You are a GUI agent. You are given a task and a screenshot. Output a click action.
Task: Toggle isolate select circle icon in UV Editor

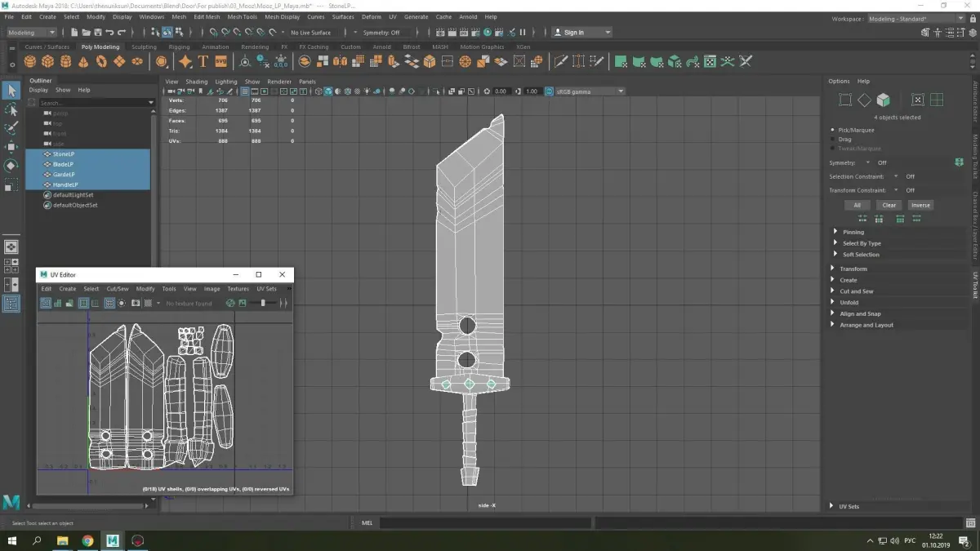point(122,303)
